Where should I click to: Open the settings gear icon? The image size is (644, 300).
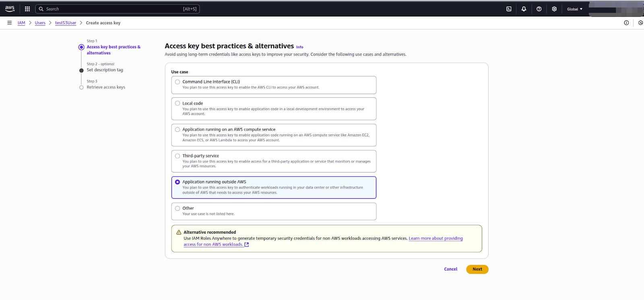tap(554, 9)
